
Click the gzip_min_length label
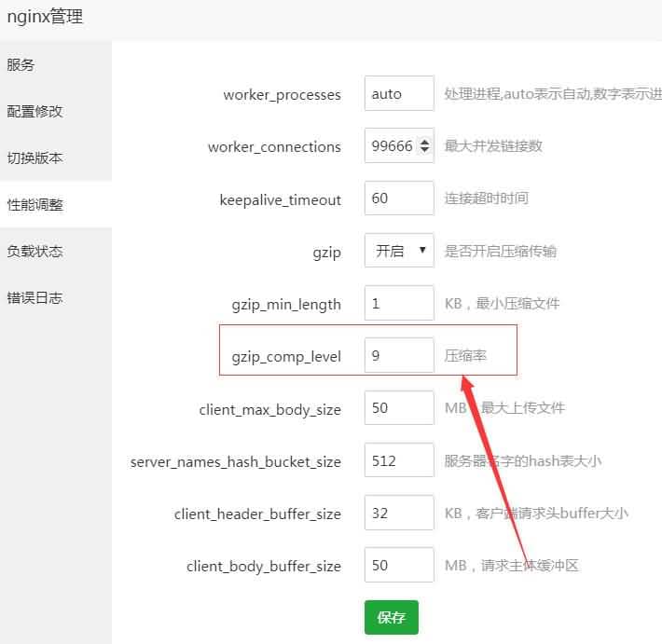(x=286, y=305)
